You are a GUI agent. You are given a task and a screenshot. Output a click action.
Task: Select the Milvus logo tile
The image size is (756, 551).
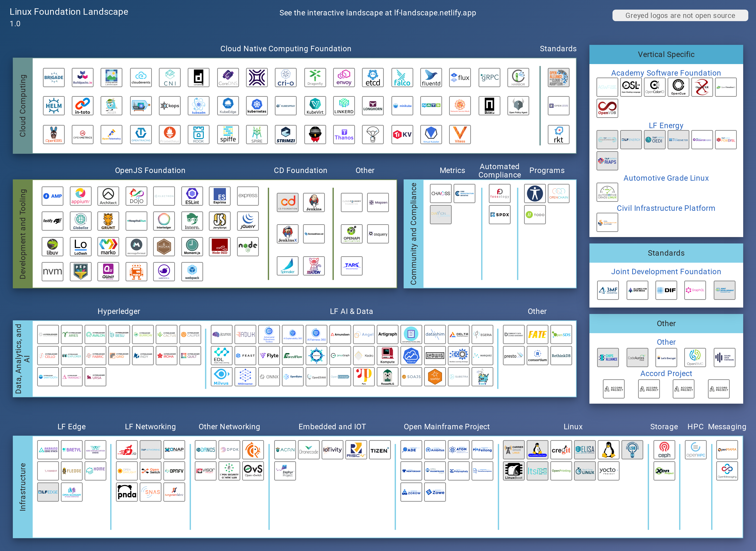[221, 377]
